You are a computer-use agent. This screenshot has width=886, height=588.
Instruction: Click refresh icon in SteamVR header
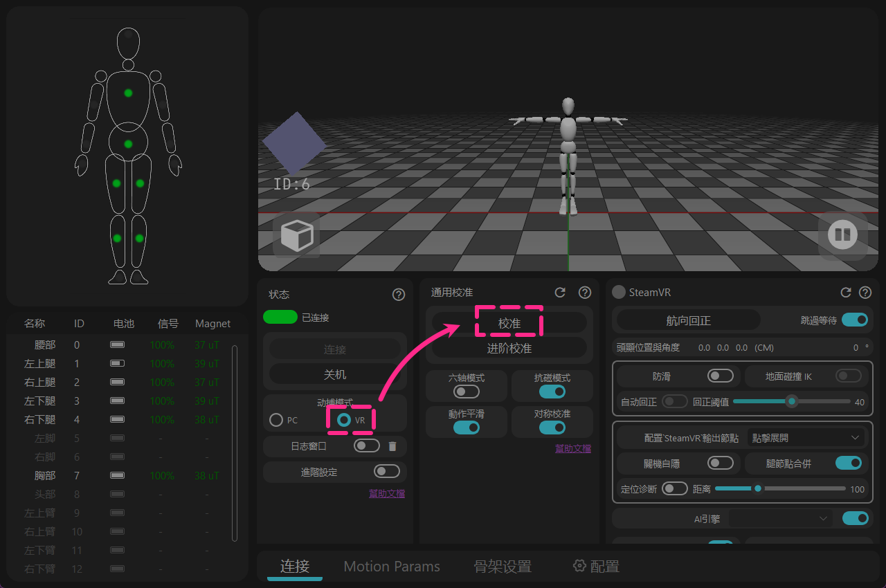(x=845, y=293)
